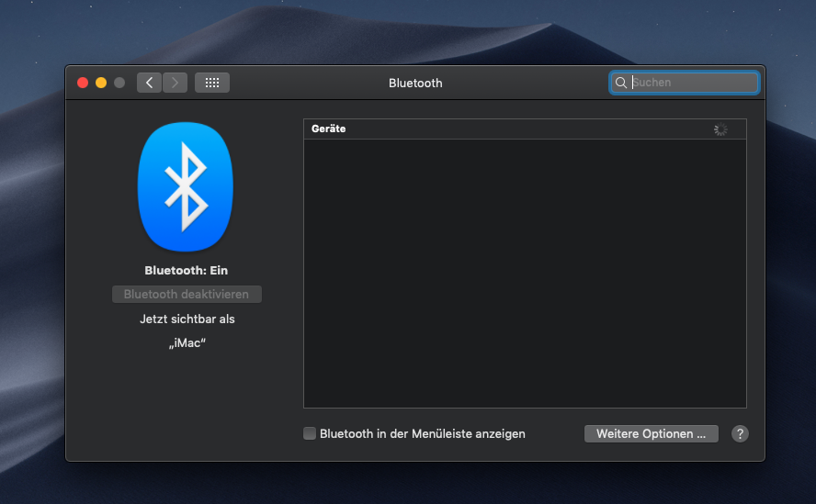Focus the Suchen search field
This screenshot has width=816, height=504.
[x=685, y=83]
